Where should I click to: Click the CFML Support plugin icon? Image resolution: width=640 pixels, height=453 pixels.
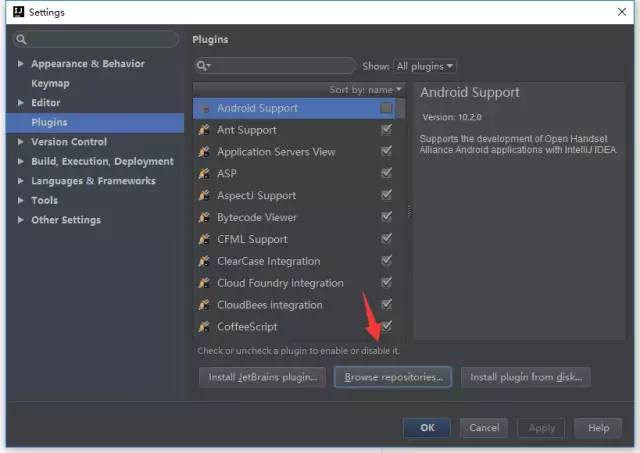(204, 239)
